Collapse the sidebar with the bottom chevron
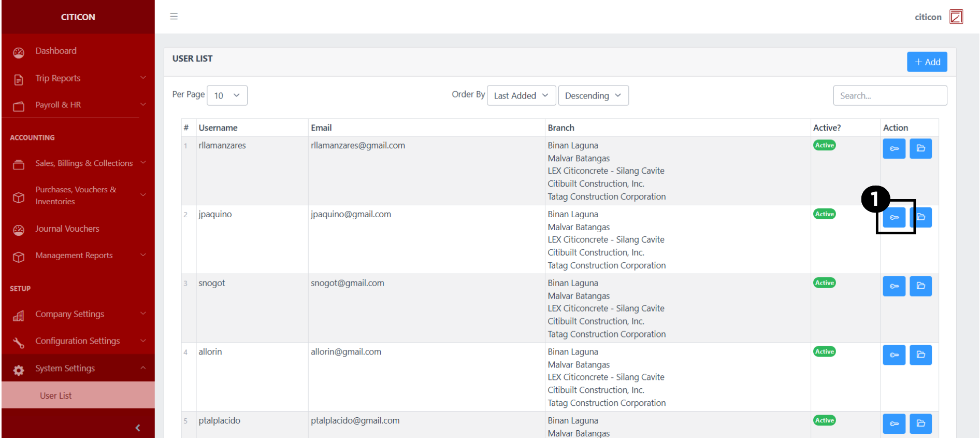 coord(138,428)
